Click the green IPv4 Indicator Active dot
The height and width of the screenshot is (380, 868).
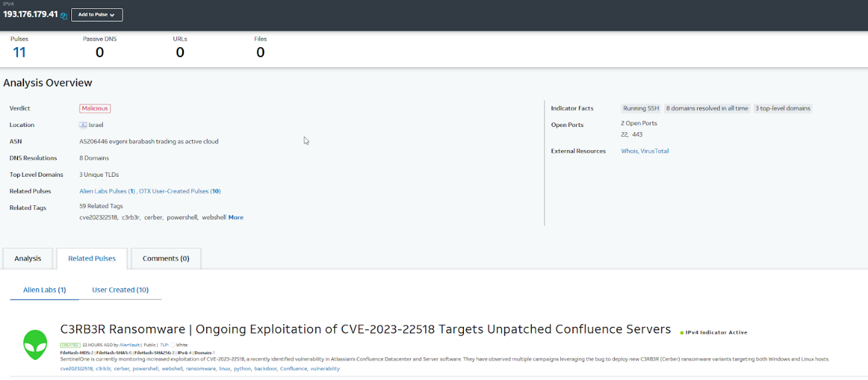tap(682, 332)
